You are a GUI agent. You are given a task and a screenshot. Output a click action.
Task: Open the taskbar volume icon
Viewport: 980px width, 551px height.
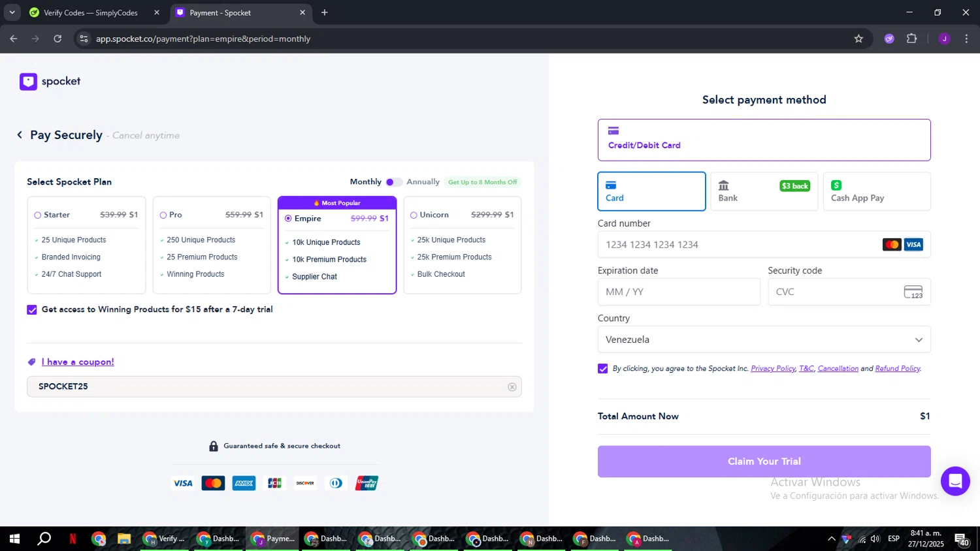[x=875, y=539]
